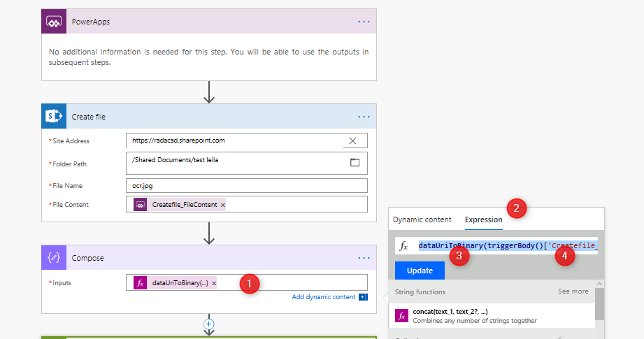The image size is (644, 339).
Task: Collapse the Create file step header
Action: [209, 117]
